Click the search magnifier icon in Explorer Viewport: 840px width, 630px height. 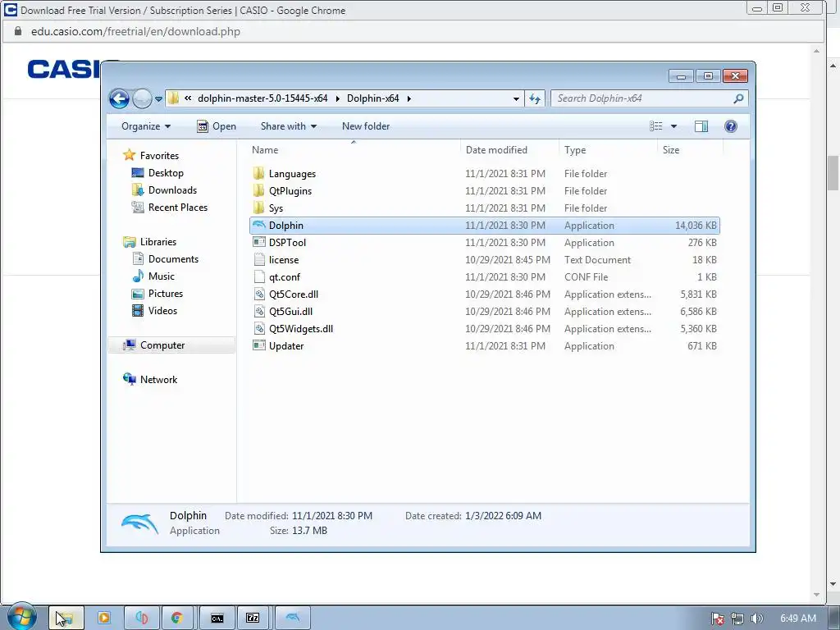(x=738, y=98)
